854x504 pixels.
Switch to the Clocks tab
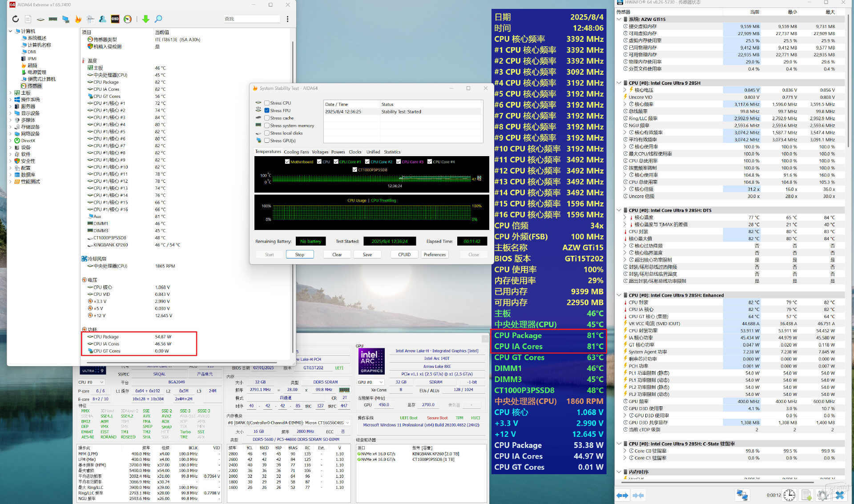[355, 152]
